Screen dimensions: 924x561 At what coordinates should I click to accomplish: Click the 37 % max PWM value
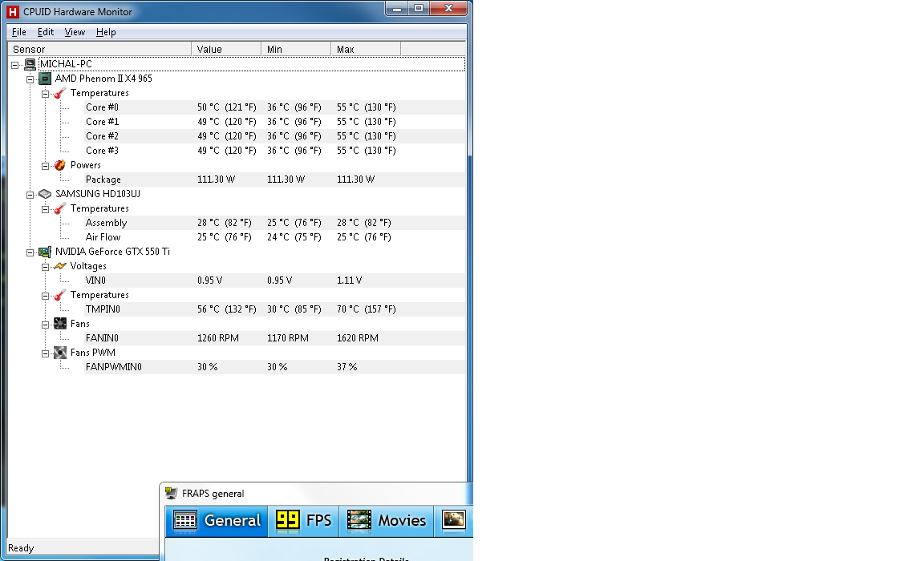coord(347,367)
